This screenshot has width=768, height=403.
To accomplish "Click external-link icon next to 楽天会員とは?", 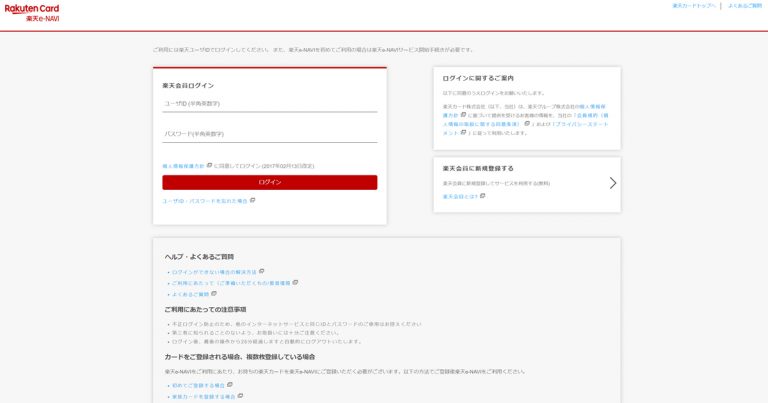I will (x=482, y=196).
